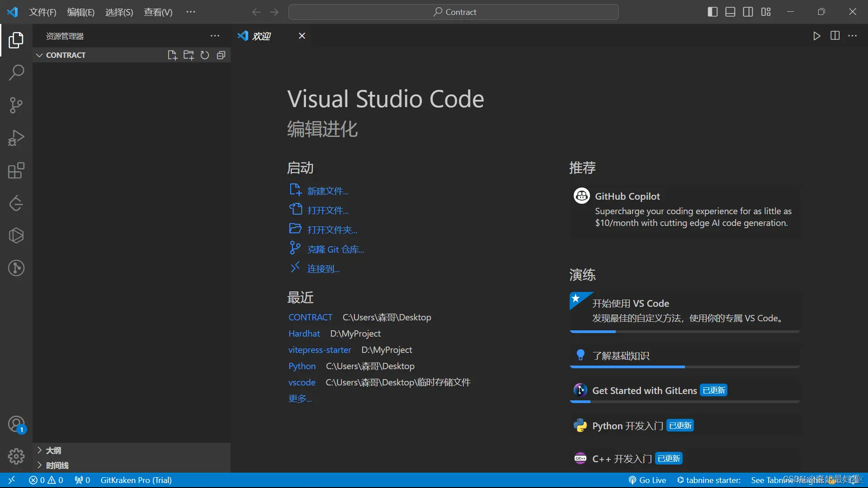The image size is (868, 488).
Task: Expand the 时间线 timeline section
Action: (x=57, y=465)
